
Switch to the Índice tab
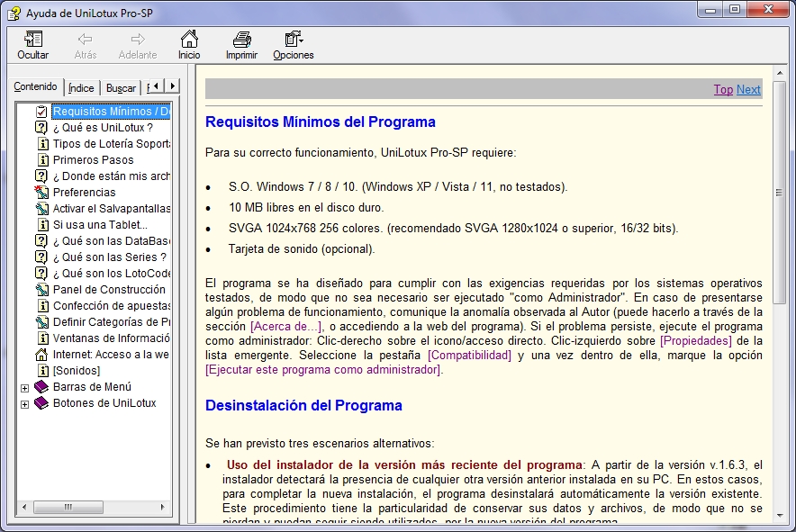point(81,88)
